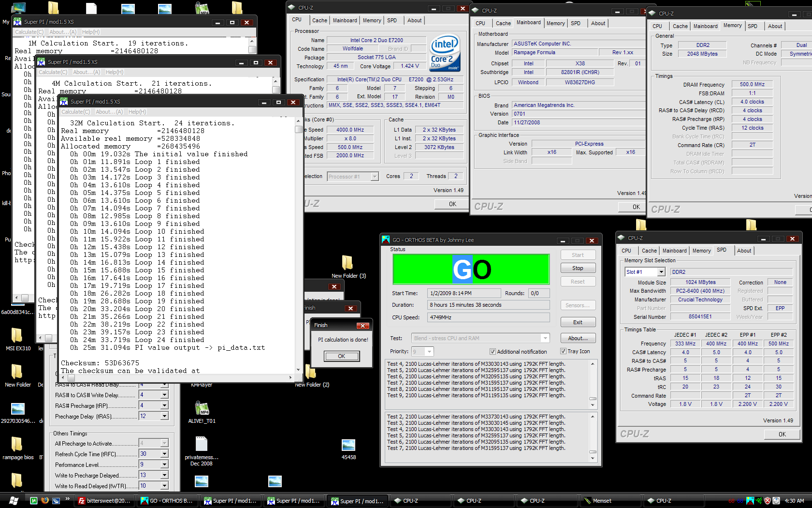The height and width of the screenshot is (508, 812).
Task: Switch to the Cache tab in the first CPU-Z window
Action: [319, 20]
